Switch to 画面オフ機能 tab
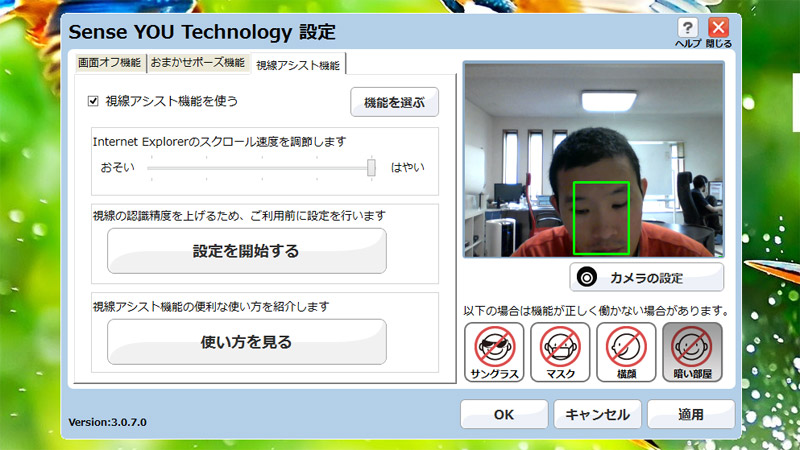 pos(110,63)
